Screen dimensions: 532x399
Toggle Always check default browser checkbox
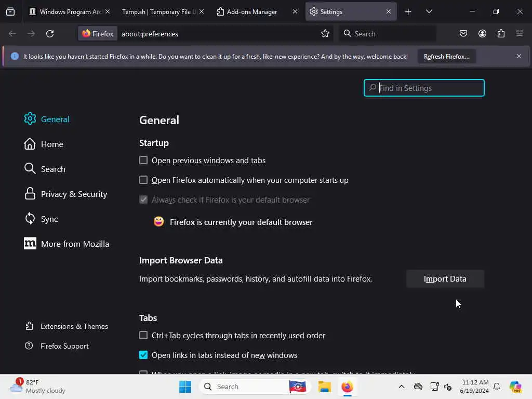coord(143,199)
